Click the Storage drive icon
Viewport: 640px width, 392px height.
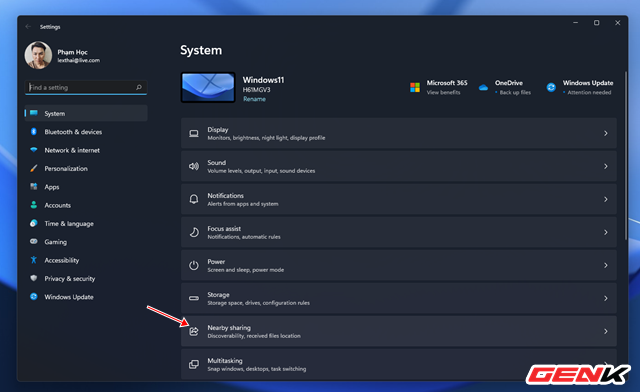pyautogui.click(x=194, y=298)
